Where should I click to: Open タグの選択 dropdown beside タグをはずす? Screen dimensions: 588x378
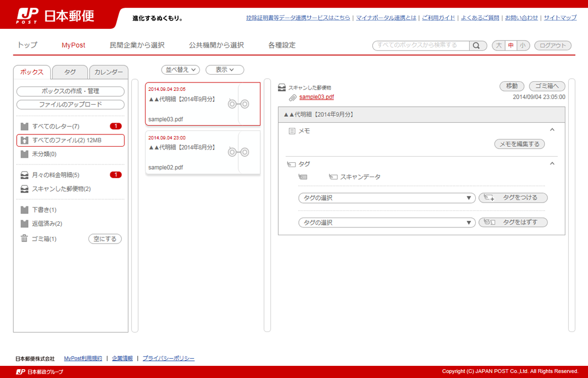point(387,222)
